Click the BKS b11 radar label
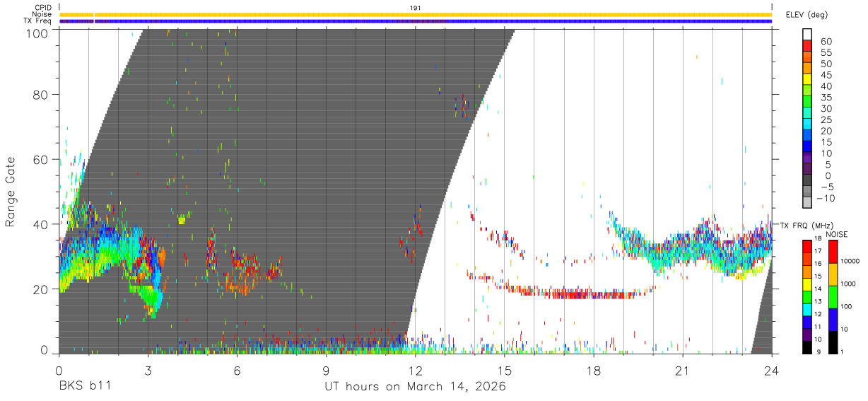 84,387
